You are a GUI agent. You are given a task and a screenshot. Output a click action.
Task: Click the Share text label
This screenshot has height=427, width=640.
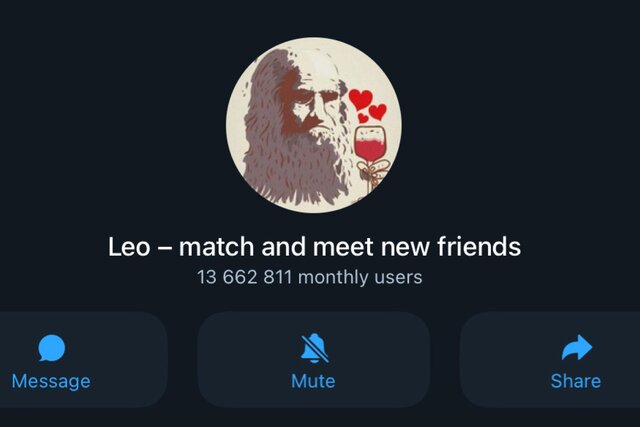pos(576,381)
